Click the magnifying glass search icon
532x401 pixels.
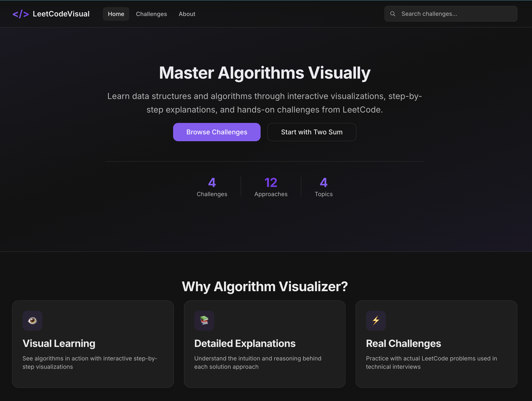pyautogui.click(x=393, y=14)
